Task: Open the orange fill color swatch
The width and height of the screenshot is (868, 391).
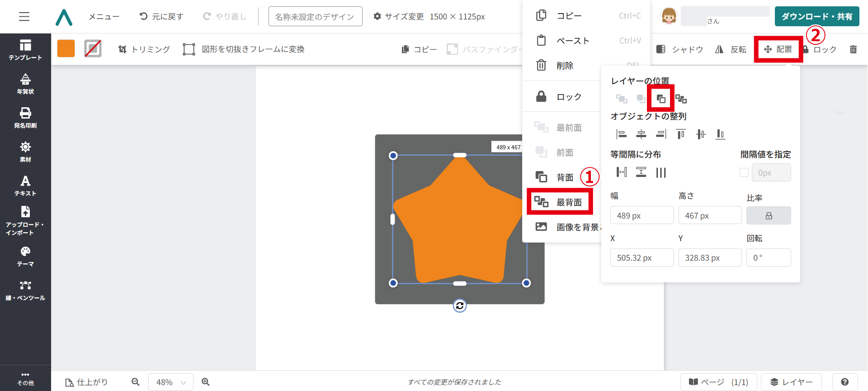Action: pyautogui.click(x=66, y=48)
